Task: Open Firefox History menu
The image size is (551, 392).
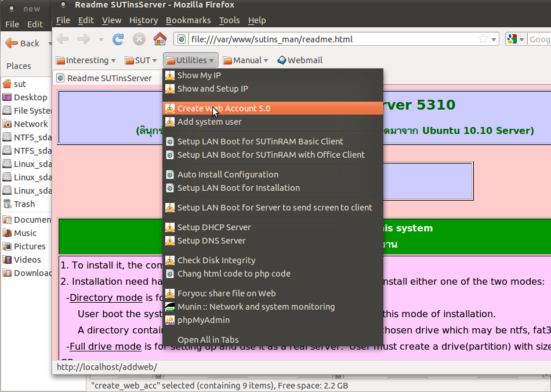Action: [143, 20]
